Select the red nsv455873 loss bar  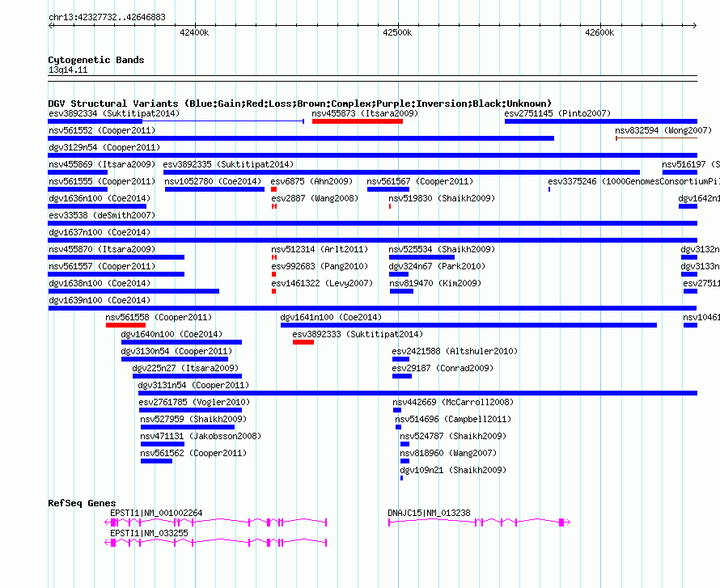tap(358, 121)
